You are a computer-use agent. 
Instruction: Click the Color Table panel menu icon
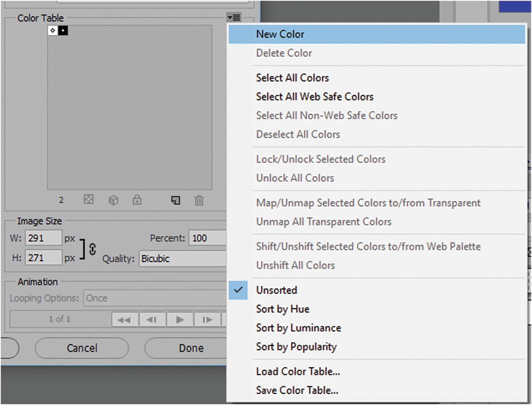(x=234, y=17)
